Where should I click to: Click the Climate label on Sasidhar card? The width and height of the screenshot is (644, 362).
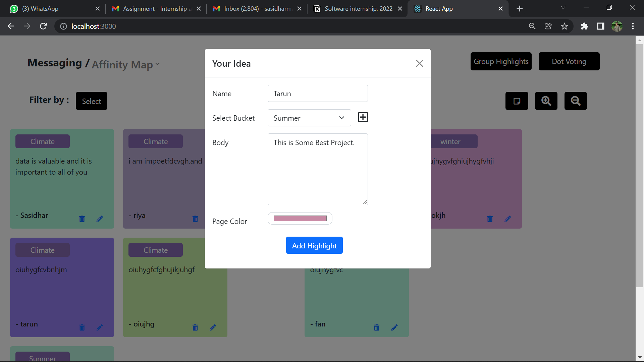point(43,141)
